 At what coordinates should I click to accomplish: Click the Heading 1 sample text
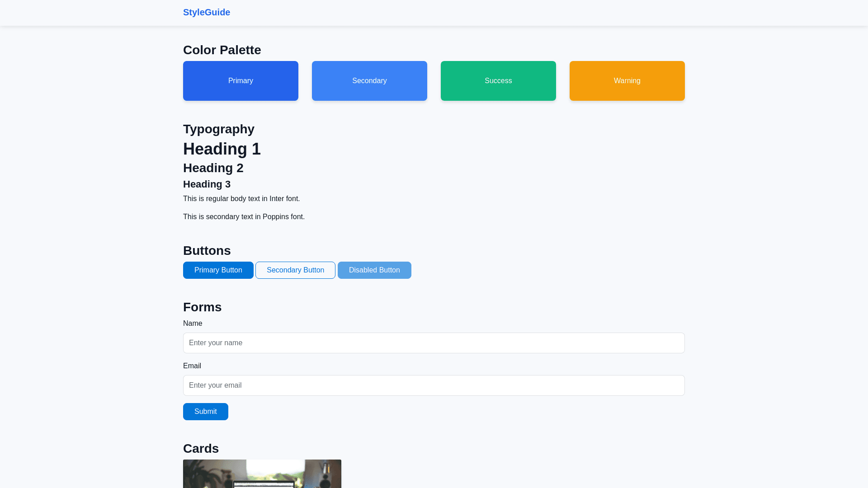click(222, 149)
